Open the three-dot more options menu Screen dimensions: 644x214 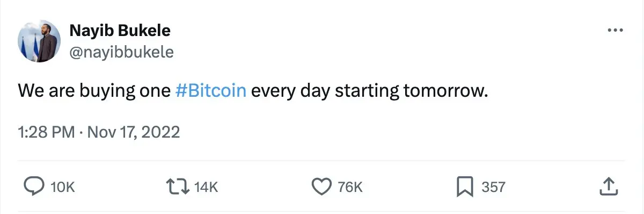(x=614, y=31)
